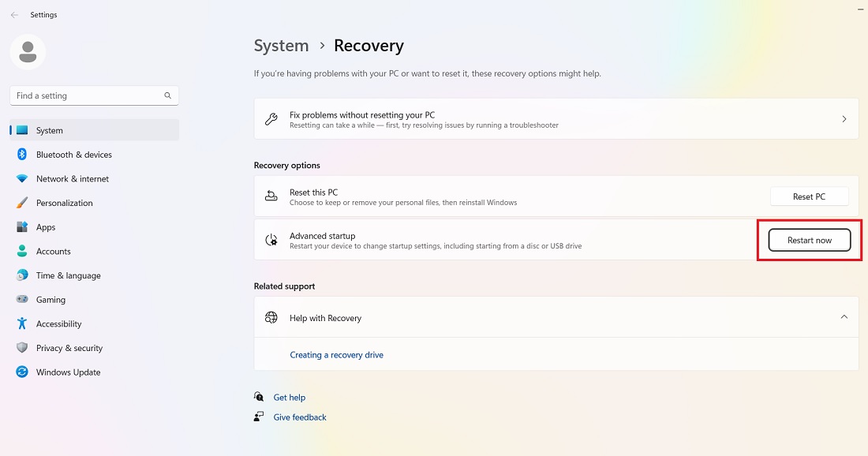Open the Accessibility section

pyautogui.click(x=58, y=323)
